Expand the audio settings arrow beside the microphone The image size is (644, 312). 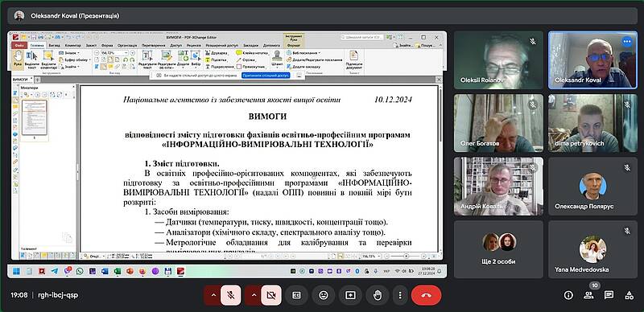213,295
